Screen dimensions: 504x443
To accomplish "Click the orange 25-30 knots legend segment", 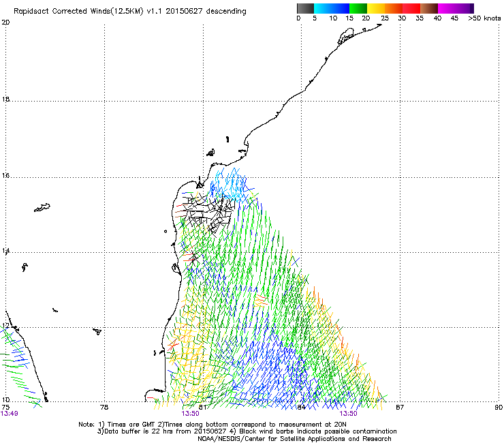I will tap(394, 8).
